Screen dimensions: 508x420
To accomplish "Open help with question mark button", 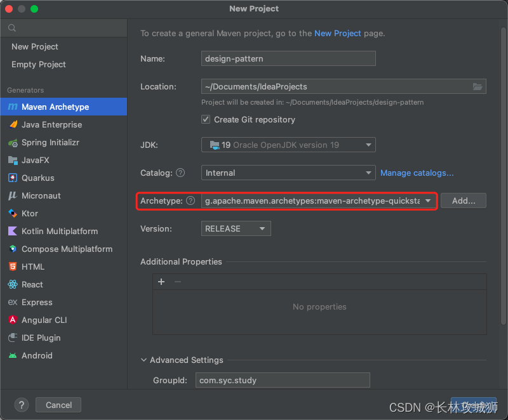I will tap(22, 405).
